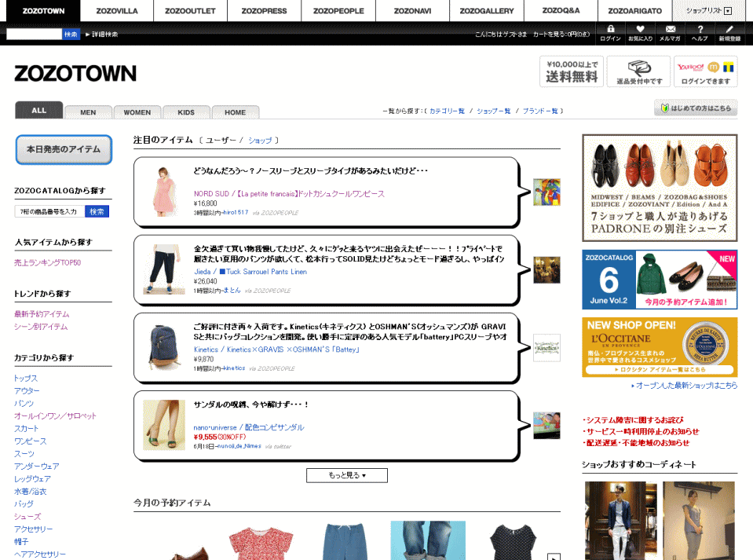Click the ZOZOCATALOG search button
Image resolution: width=753 pixels, height=560 pixels.
(x=97, y=211)
